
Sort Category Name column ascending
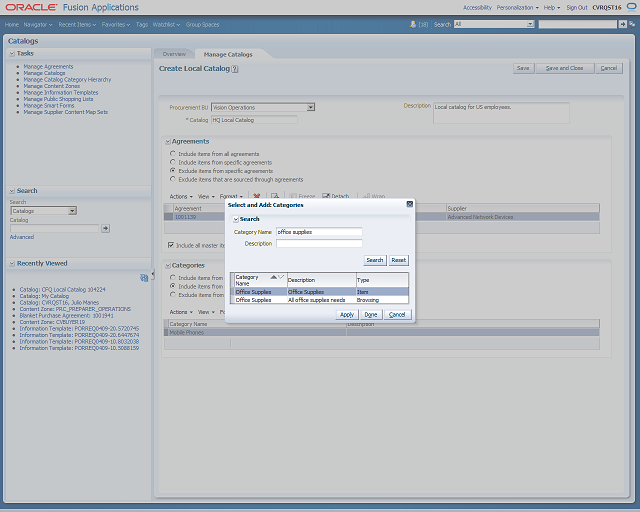pos(273,277)
